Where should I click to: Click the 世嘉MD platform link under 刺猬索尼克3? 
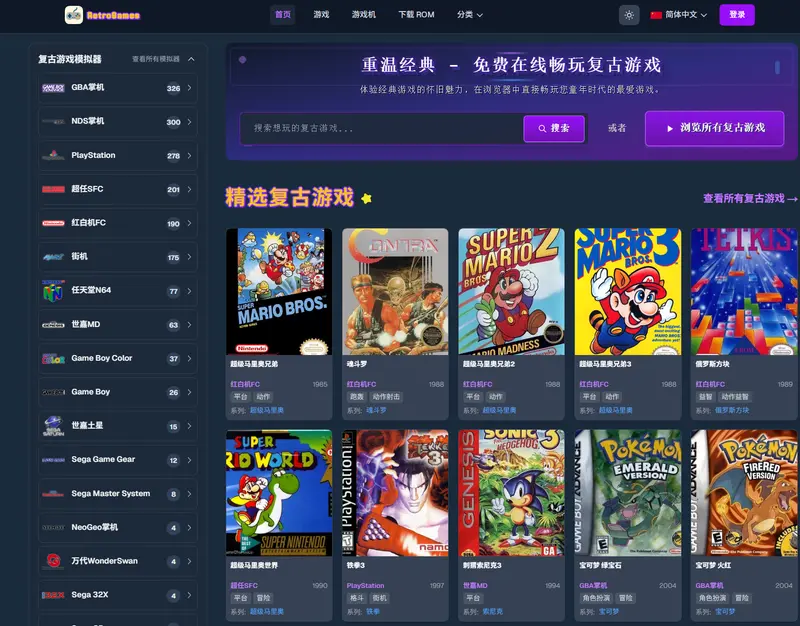click(475, 586)
